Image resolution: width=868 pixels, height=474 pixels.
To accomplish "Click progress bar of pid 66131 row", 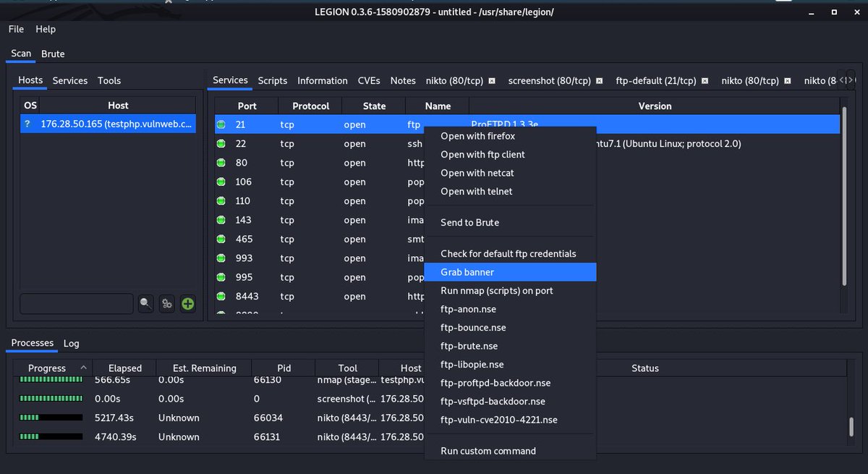I will 51,436.
